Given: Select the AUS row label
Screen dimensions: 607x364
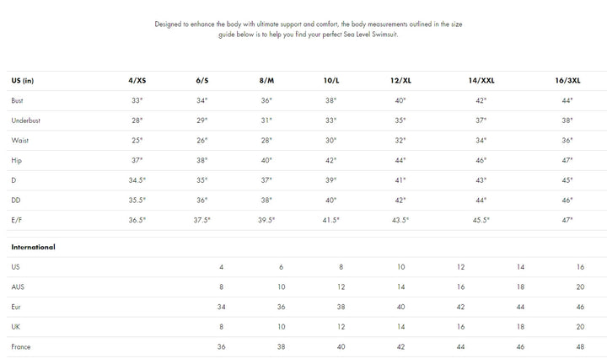Looking at the screenshot, I should point(18,286).
